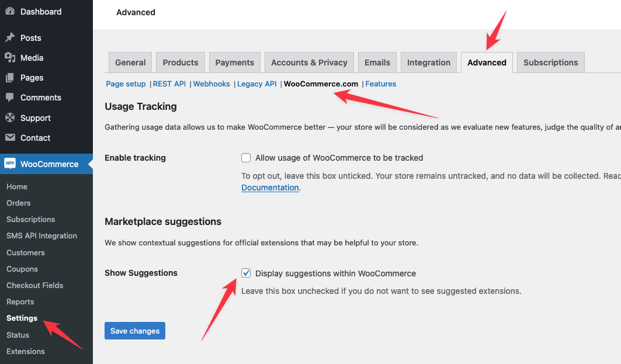Open the Subscriptions settings tab
Viewport: 621px width, 364px height.
coord(550,63)
